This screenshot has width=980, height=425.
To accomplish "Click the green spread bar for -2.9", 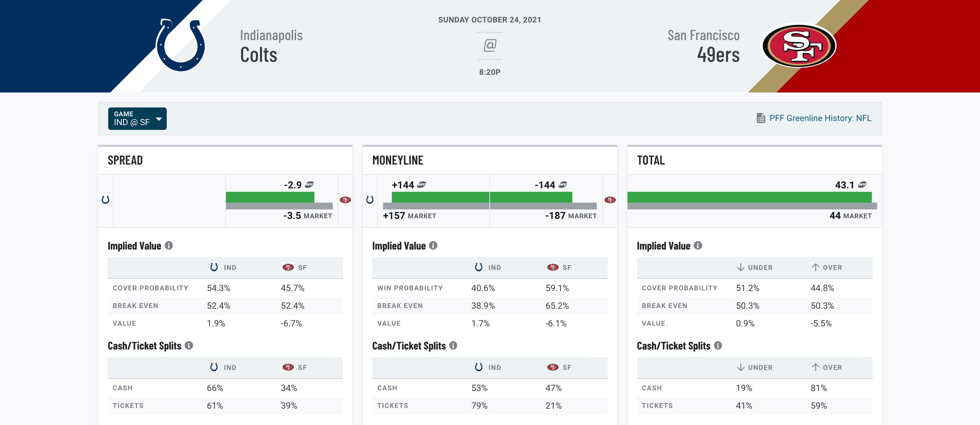I will (270, 197).
